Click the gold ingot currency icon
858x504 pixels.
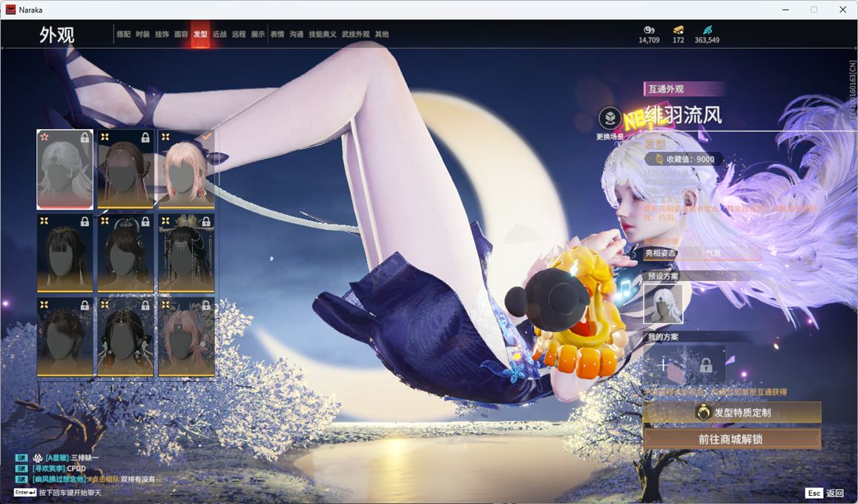coord(678,30)
